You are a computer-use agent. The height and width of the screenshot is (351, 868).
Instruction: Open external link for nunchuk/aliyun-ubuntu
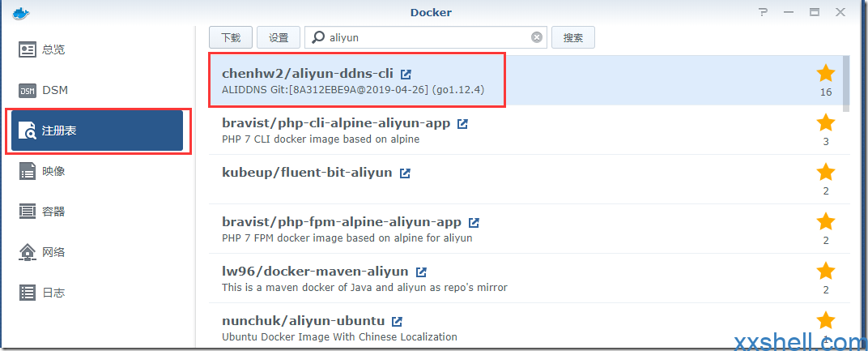[397, 321]
